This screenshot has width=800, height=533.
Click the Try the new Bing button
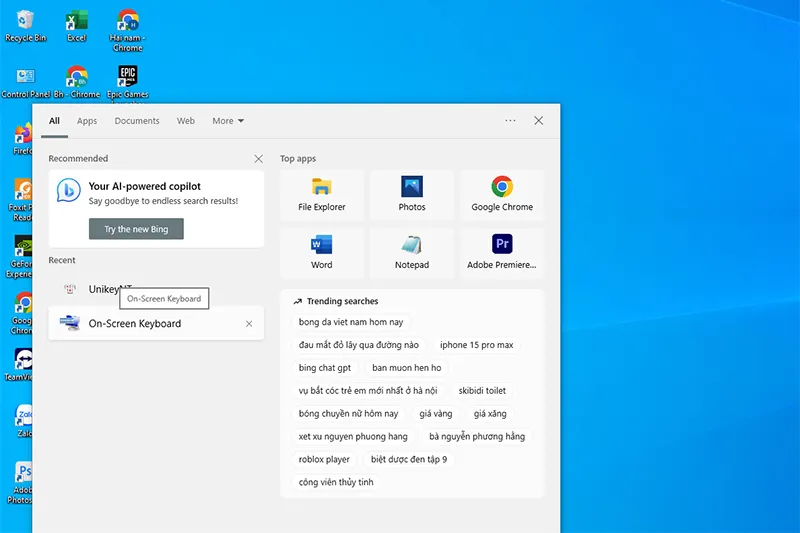tap(136, 229)
